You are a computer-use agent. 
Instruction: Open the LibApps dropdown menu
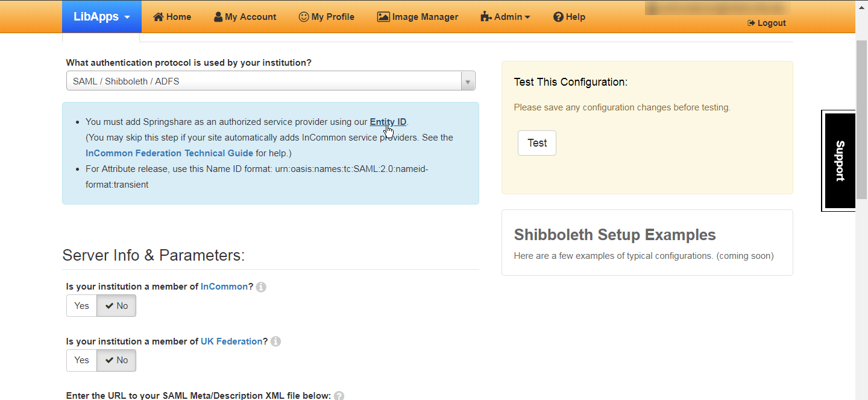point(102,17)
